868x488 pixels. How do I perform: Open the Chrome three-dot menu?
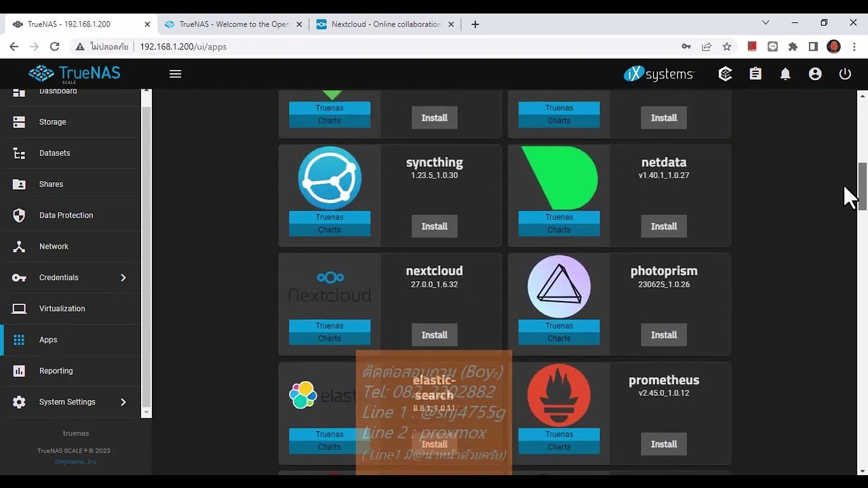[x=854, y=47]
